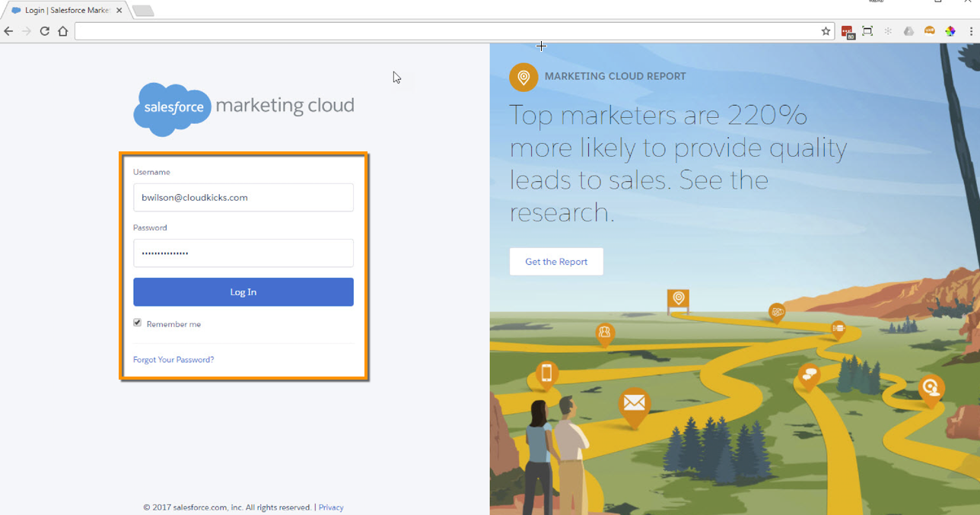Click the "Remember me" label text
The width and height of the screenshot is (980, 515).
pyautogui.click(x=173, y=324)
